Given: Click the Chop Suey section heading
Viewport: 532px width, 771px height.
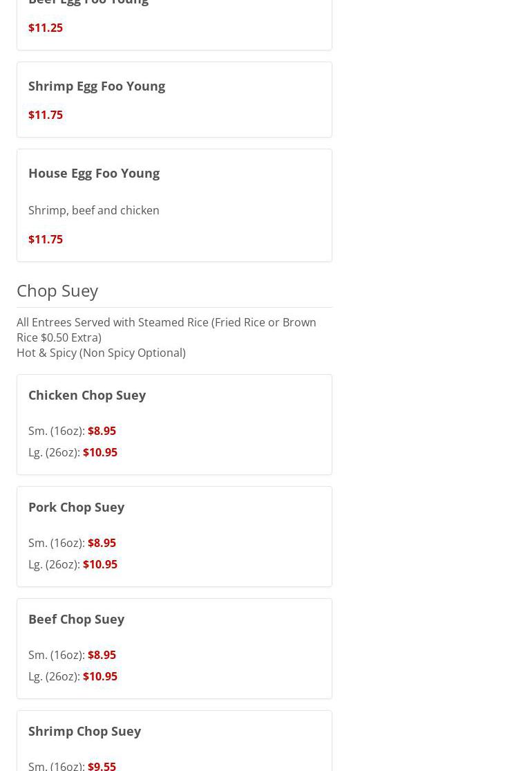Looking at the screenshot, I should click(x=57, y=290).
